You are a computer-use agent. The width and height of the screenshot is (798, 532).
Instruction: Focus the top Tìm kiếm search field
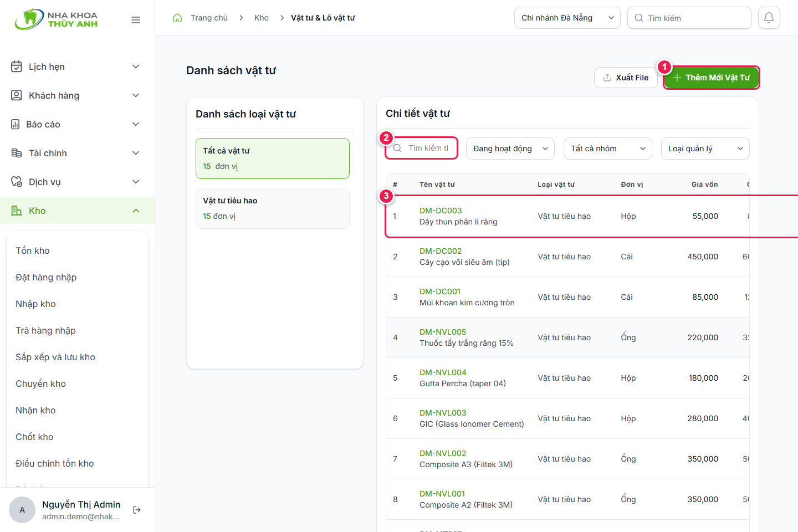[689, 18]
